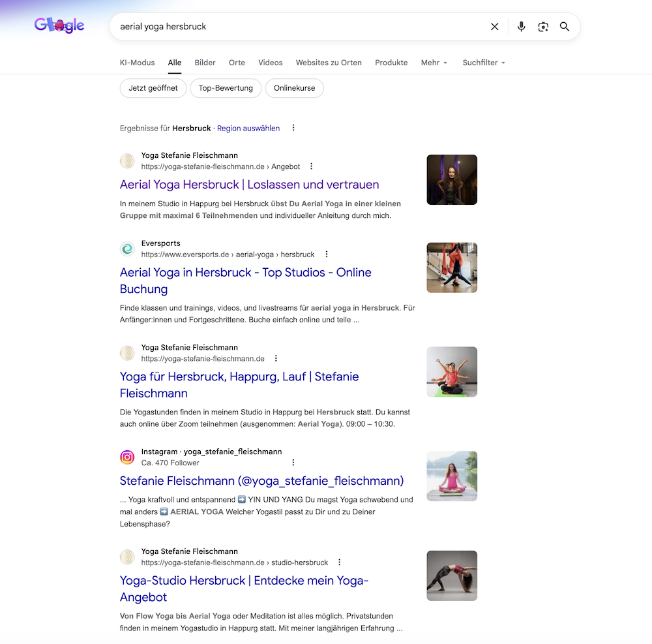Toggle the Jetzt geöffnet filter chip
Screen dimensions: 652x644
point(153,88)
